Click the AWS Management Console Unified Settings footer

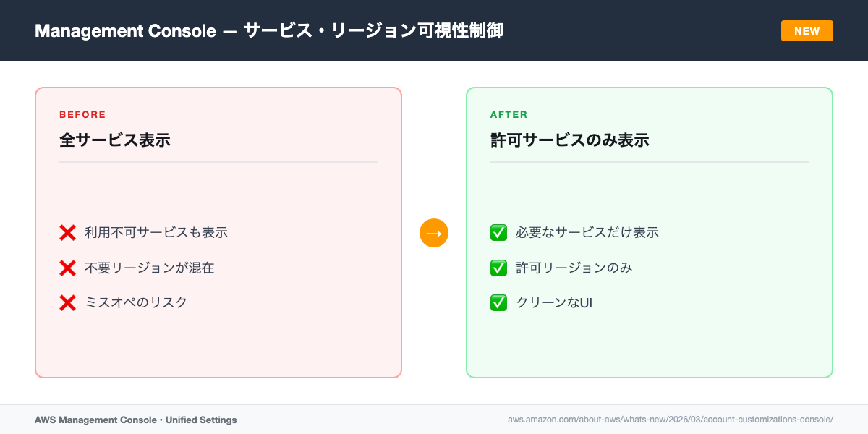click(x=135, y=420)
